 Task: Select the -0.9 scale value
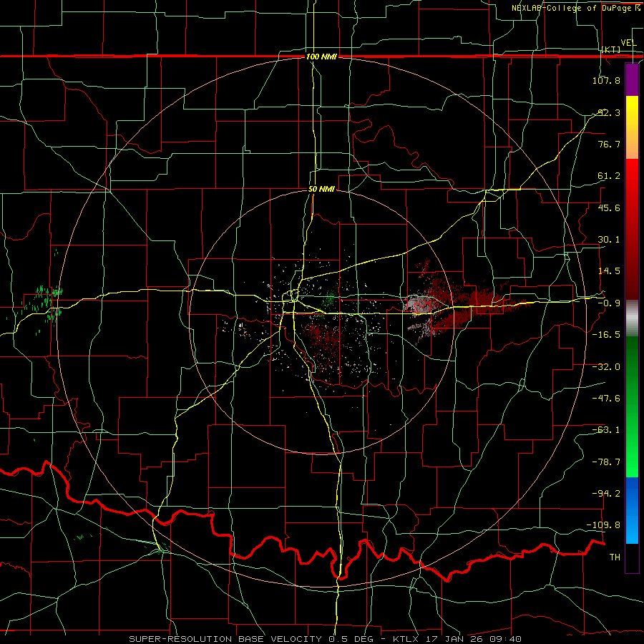[608, 303]
